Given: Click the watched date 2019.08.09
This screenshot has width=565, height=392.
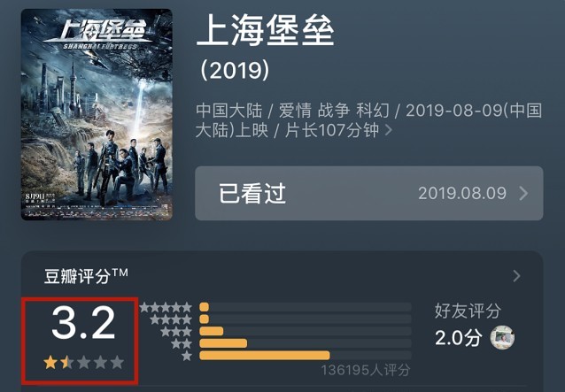Looking at the screenshot, I should point(462,193).
